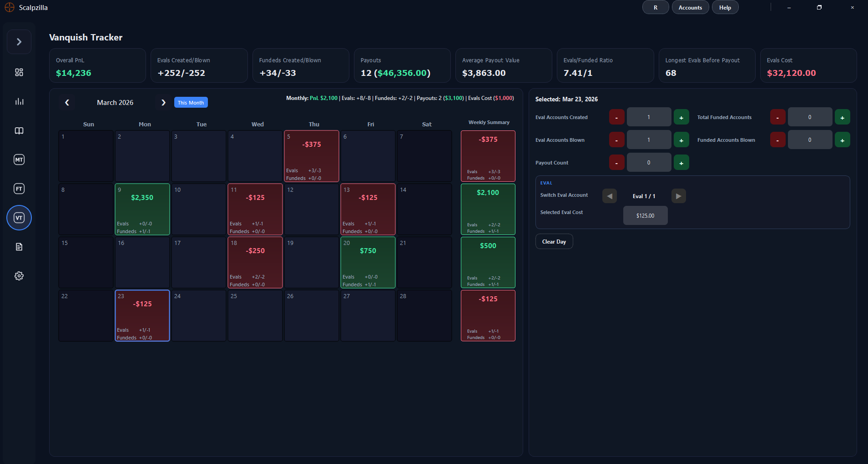Increase Eval Accounts Created count

(681, 117)
